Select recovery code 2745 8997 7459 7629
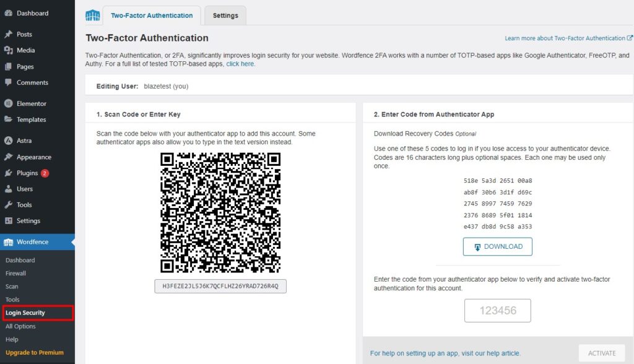Image resolution: width=634 pixels, height=364 pixels. [x=498, y=204]
